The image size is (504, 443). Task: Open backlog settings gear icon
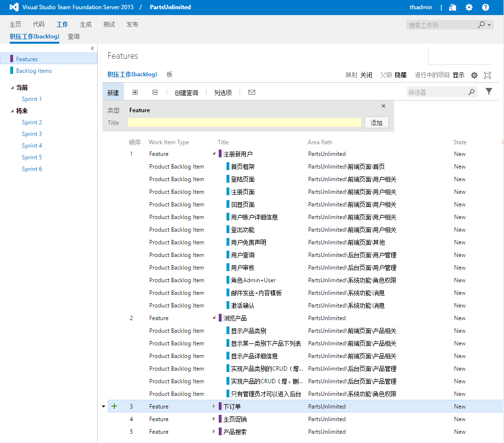[x=474, y=75]
